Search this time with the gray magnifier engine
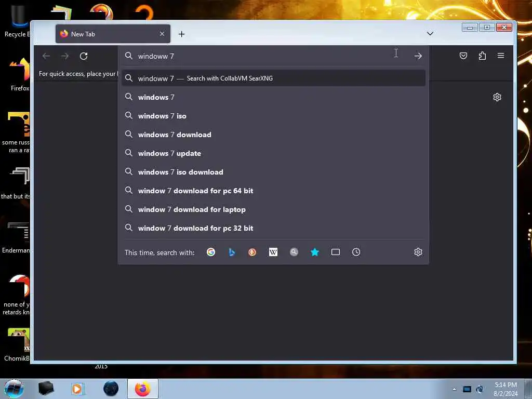532x399 pixels. pos(294,252)
